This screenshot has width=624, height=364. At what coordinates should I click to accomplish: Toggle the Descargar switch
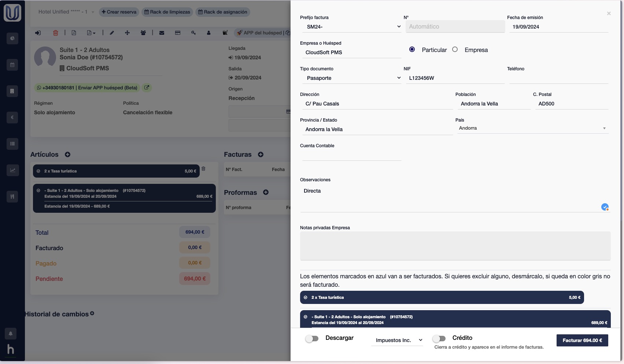tap(312, 339)
